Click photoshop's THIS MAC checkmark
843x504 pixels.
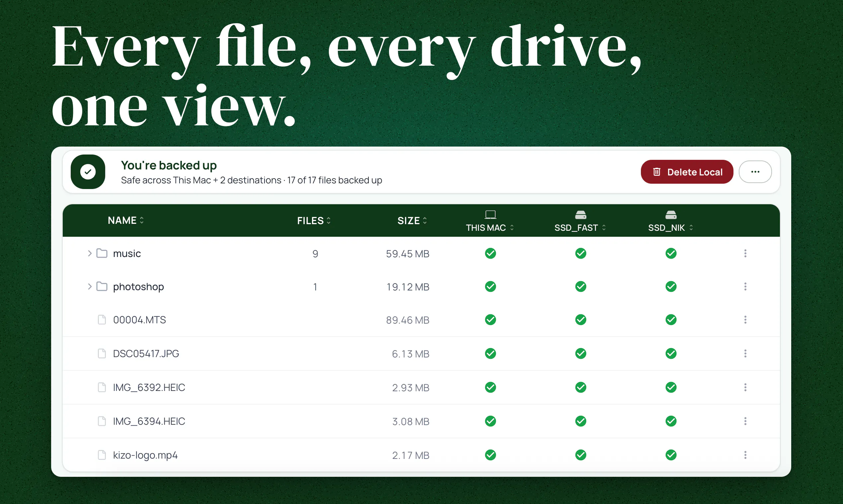coord(490,286)
